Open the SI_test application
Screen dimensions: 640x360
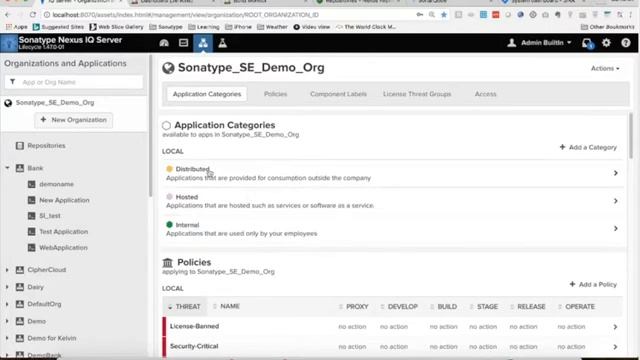[x=50, y=216]
